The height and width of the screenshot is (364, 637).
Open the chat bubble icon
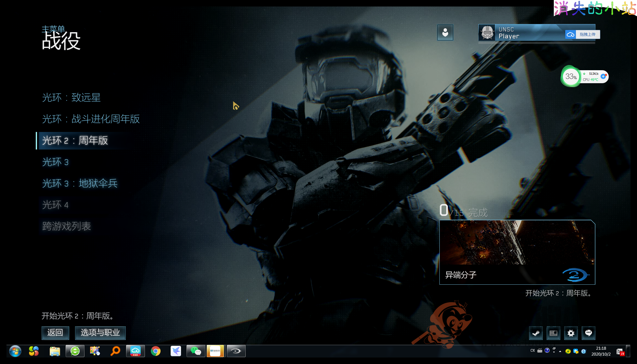[x=589, y=333]
